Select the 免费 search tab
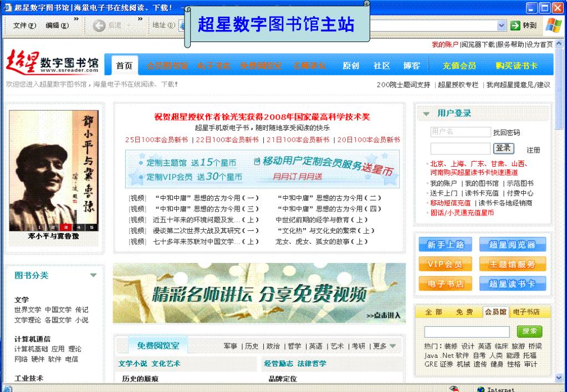The image size is (567, 392). (464, 312)
